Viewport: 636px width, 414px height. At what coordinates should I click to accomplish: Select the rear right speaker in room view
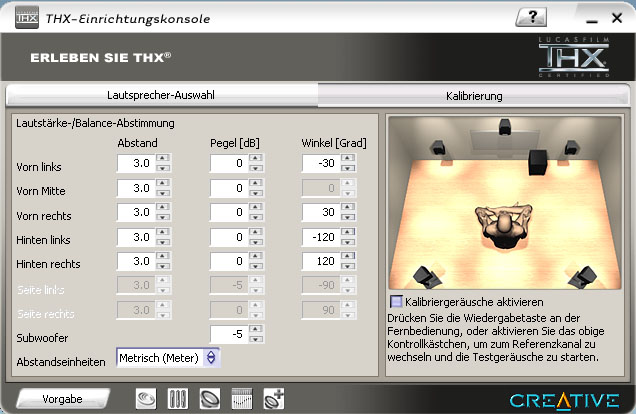pyautogui.click(x=583, y=277)
